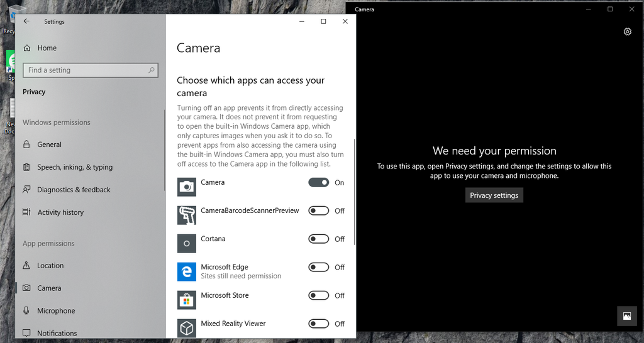
Task: Click the Microphone icon in sidebar
Action: point(26,310)
